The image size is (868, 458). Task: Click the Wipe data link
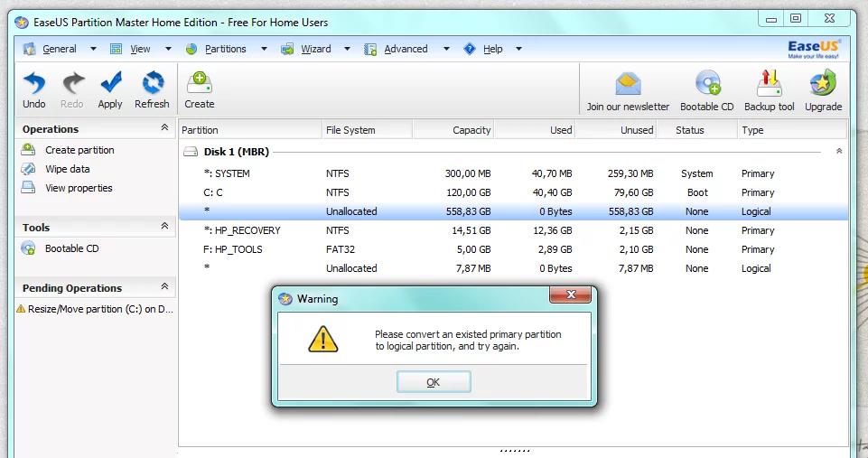pyautogui.click(x=68, y=169)
